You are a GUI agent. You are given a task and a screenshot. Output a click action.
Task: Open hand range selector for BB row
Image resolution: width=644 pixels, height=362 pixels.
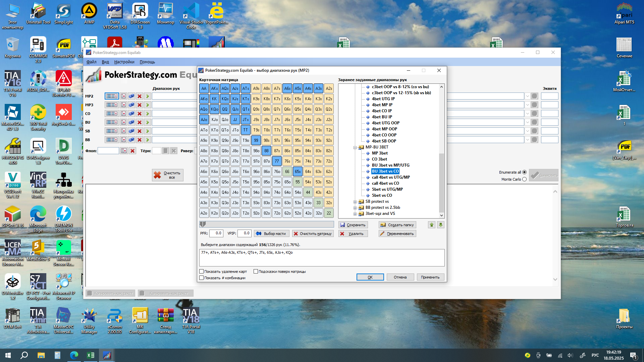click(112, 140)
